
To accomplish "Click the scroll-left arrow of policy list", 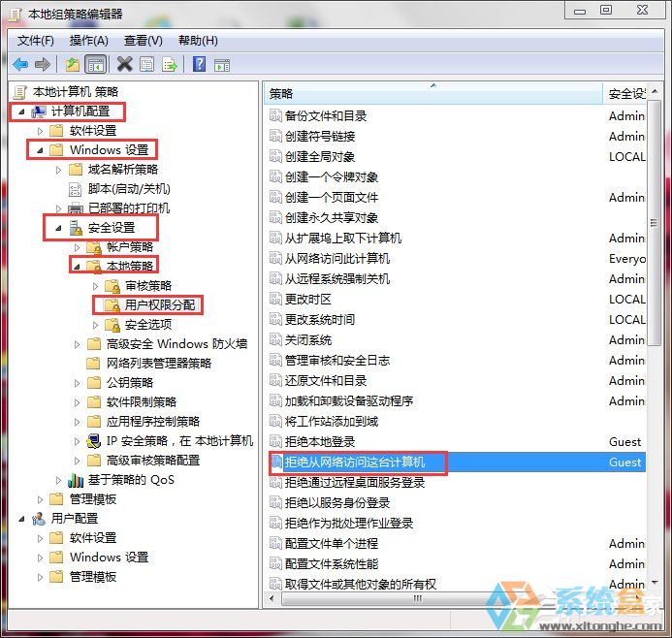I will (x=272, y=598).
